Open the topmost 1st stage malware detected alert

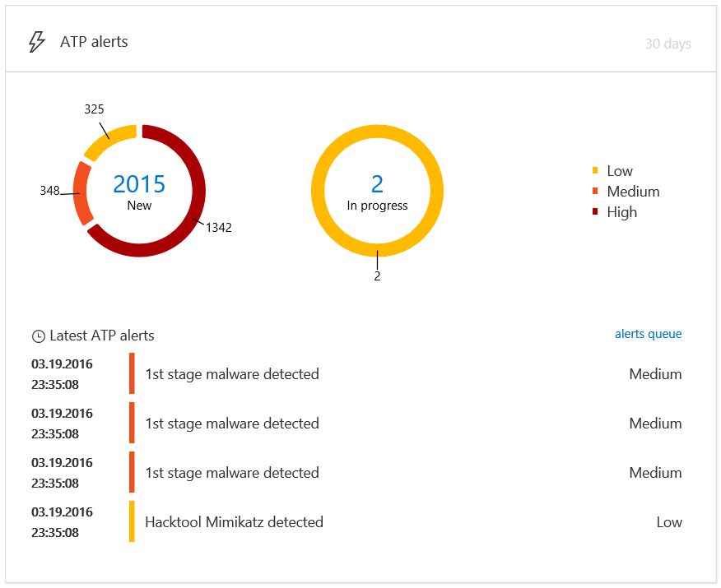(x=231, y=374)
